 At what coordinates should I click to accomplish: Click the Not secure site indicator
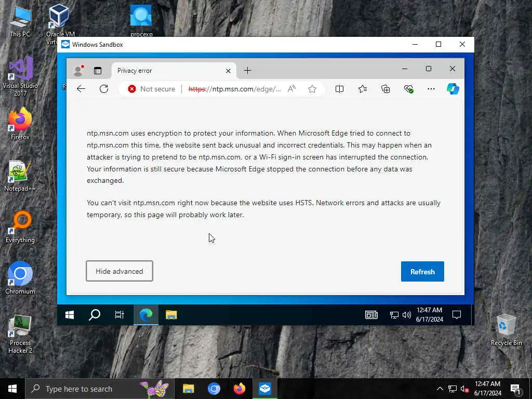coord(151,89)
